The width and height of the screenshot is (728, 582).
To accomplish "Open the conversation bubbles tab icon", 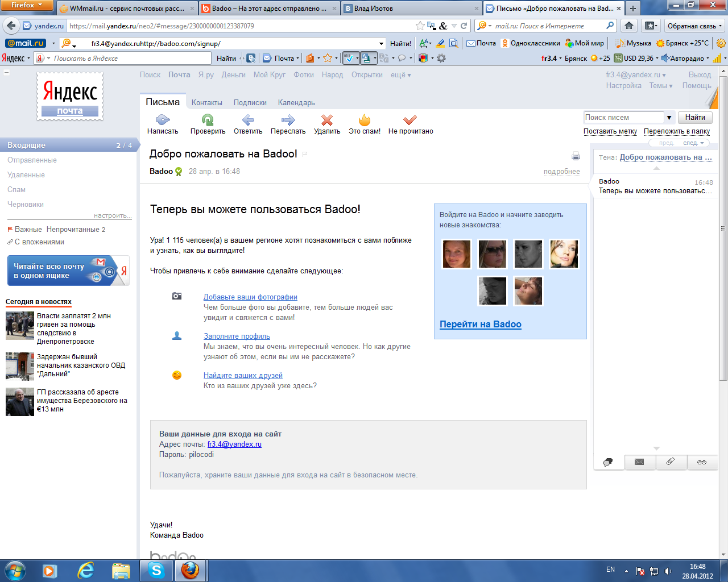I will click(609, 462).
